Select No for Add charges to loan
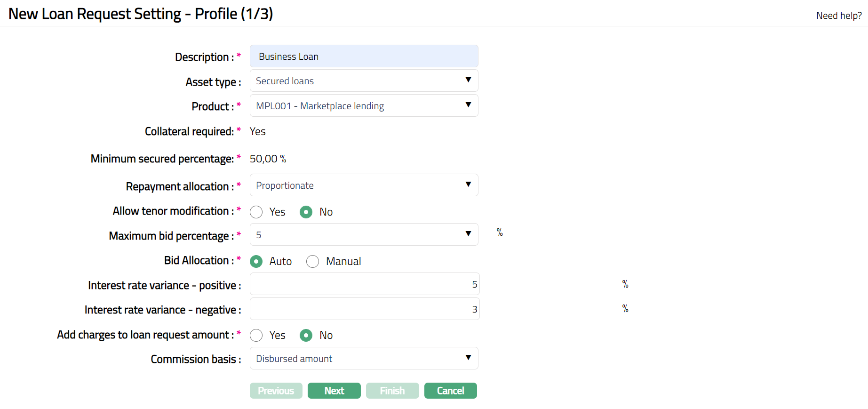Image resolution: width=868 pixels, height=409 pixels. (x=306, y=336)
